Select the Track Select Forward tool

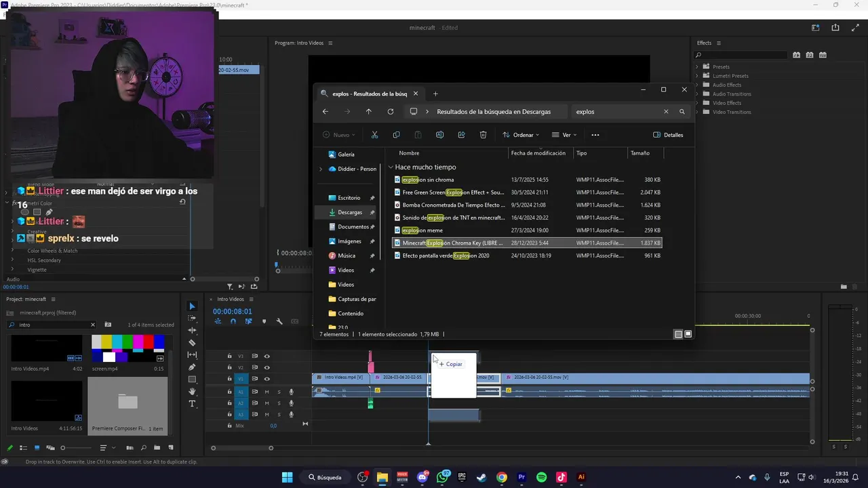[192, 318]
